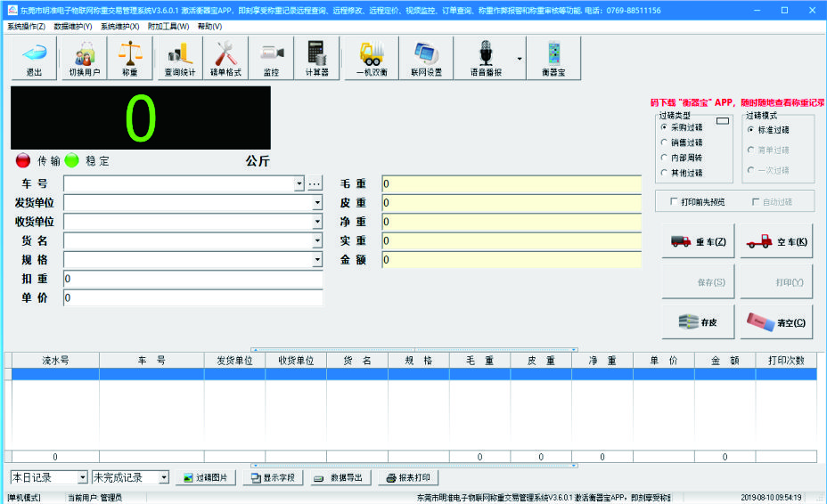Click in the 单价 input field
This screenshot has width=827, height=504.
point(193,297)
